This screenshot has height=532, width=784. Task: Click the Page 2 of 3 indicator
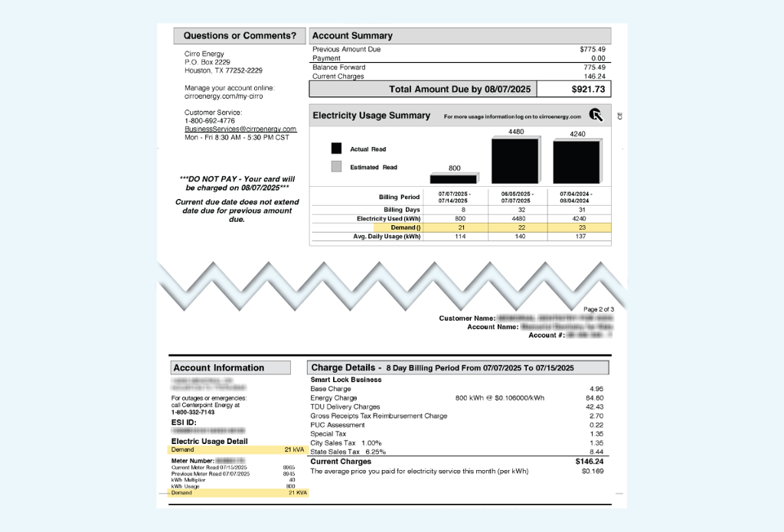coord(598,309)
